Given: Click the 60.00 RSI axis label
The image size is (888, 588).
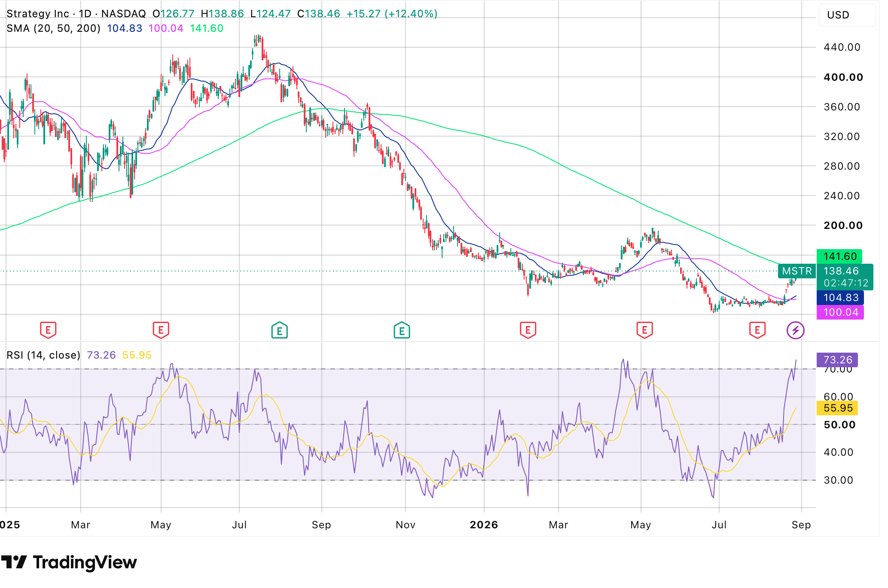Looking at the screenshot, I should pyautogui.click(x=839, y=397).
